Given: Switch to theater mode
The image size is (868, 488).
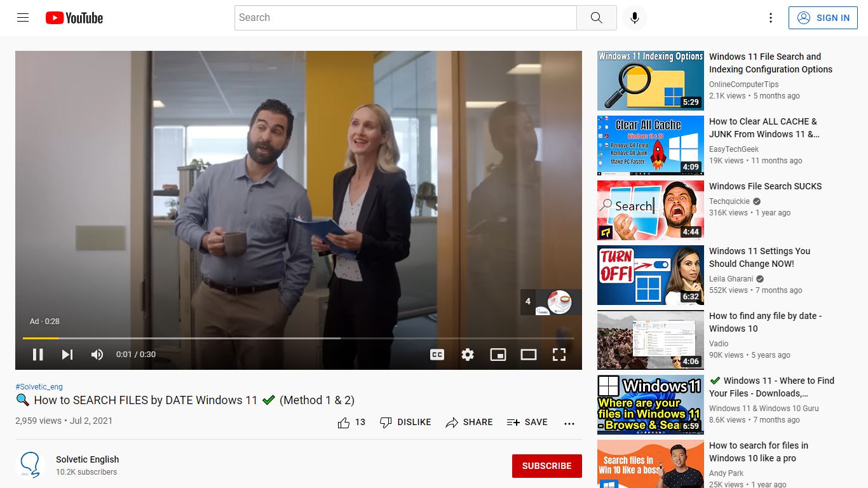Looking at the screenshot, I should click(529, 355).
